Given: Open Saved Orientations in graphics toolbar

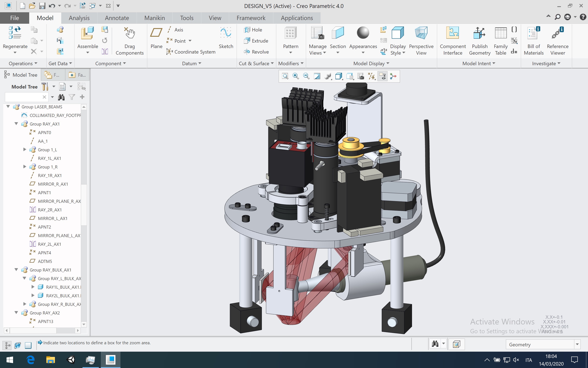Looking at the screenshot, I should [350, 76].
